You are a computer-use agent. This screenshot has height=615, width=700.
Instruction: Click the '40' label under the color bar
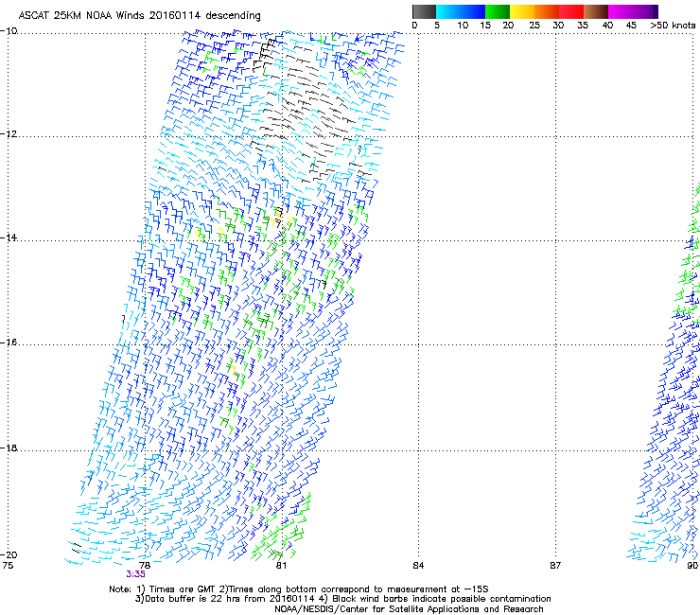(x=607, y=26)
